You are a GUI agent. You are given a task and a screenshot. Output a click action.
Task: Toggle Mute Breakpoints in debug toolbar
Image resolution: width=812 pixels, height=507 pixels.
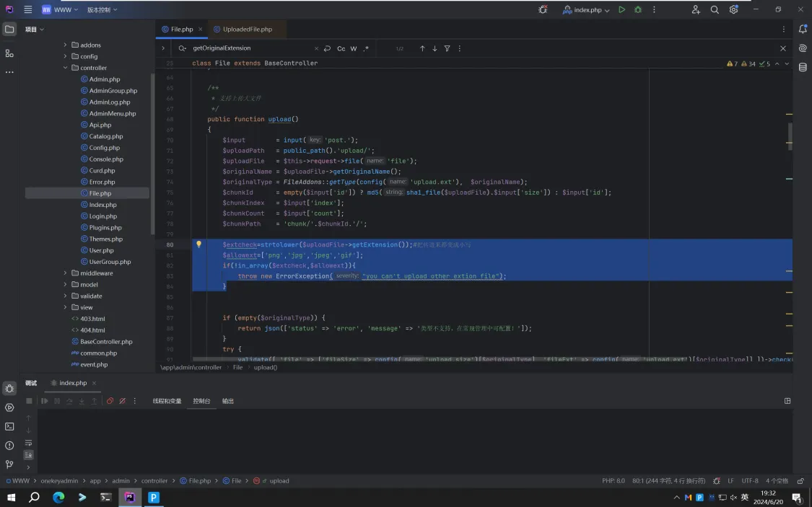[x=122, y=401]
